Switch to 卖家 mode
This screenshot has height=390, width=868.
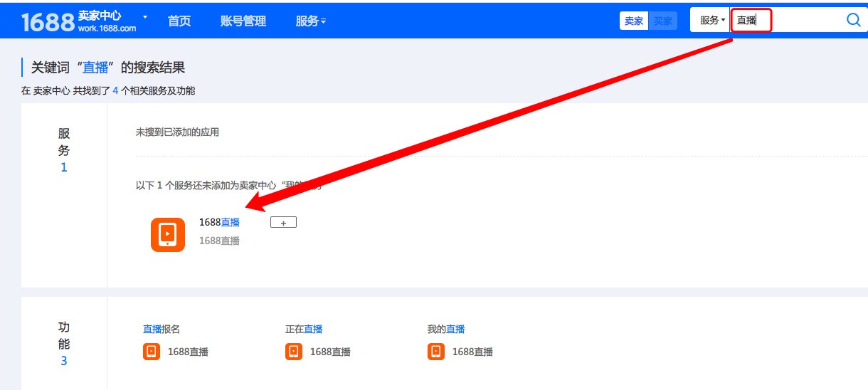pyautogui.click(x=634, y=21)
